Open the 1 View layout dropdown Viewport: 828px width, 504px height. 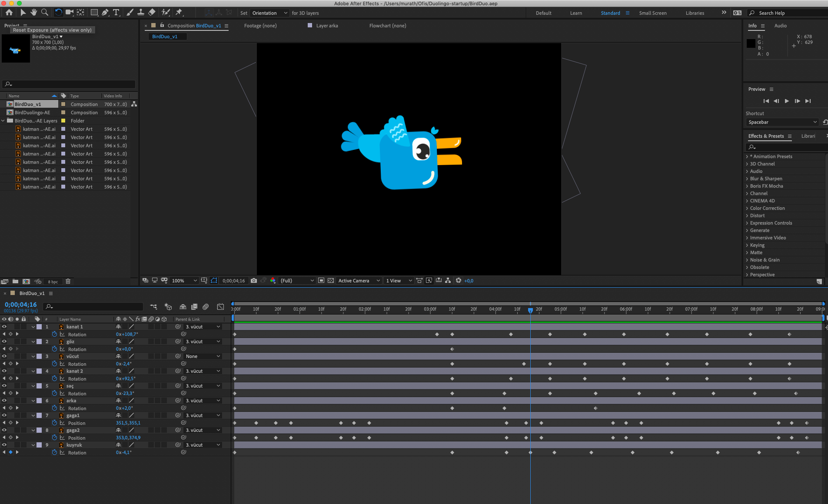(x=399, y=281)
